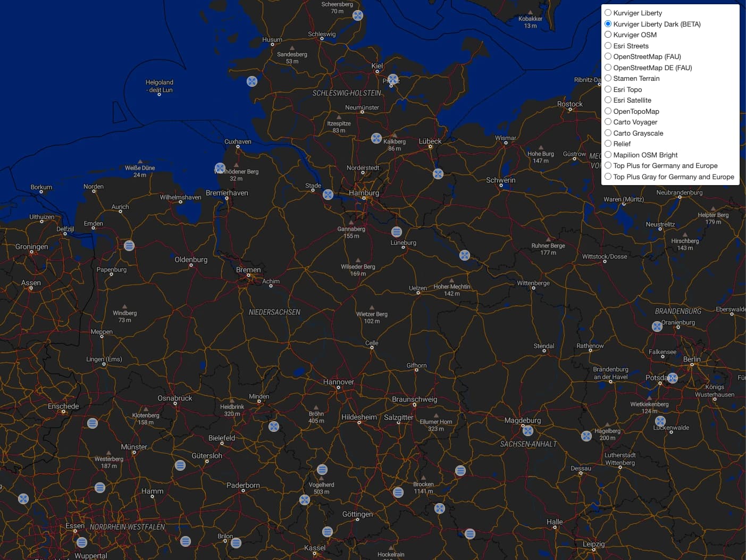The width and height of the screenshot is (746, 560).
Task: Pick Top Plus for Germany and Europe
Action: 608,165
